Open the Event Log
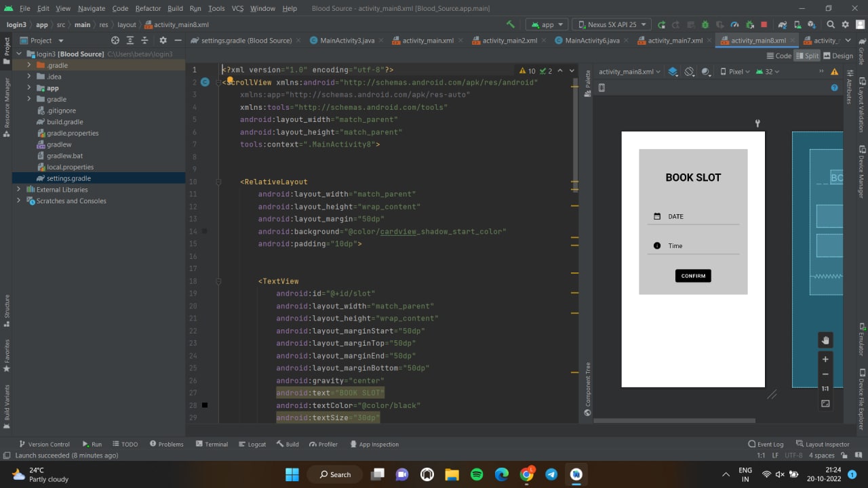Viewport: 868px width, 488px height. point(766,444)
